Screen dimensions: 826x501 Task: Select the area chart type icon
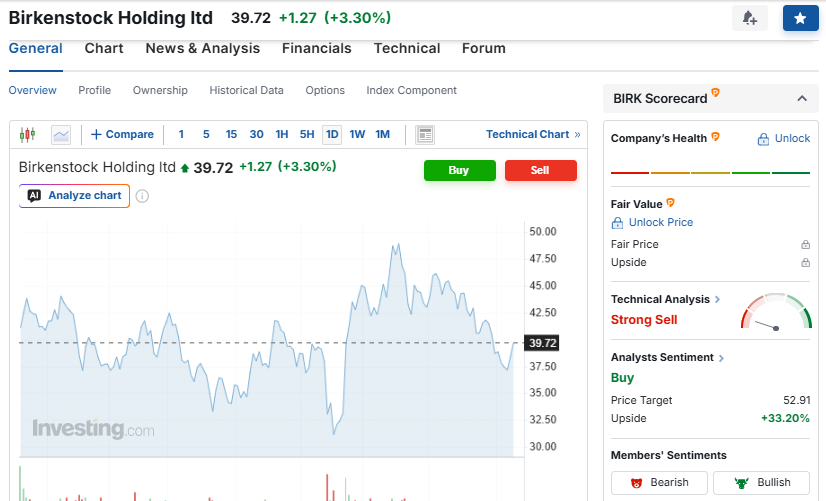tap(61, 135)
